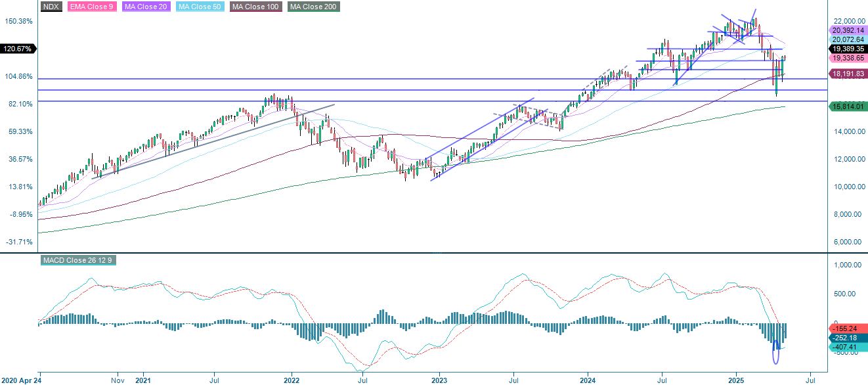Viewport: 868px width, 385px height.
Task: Select the NDX symbol legend badge
Action: (50, 6)
